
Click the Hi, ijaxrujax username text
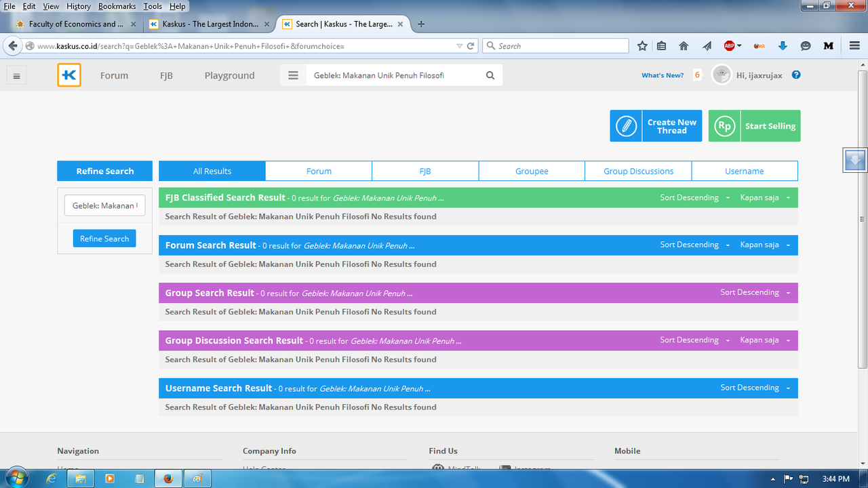click(x=759, y=75)
